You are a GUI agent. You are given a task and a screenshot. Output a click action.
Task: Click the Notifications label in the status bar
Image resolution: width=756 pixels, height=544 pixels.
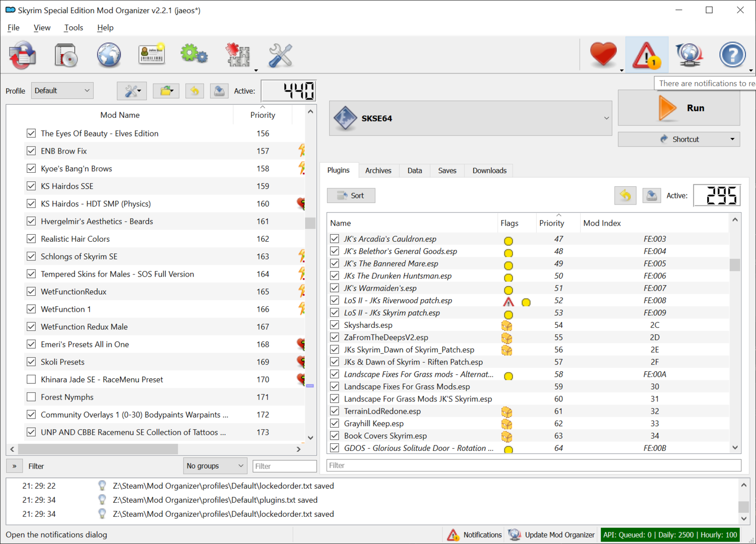(482, 535)
